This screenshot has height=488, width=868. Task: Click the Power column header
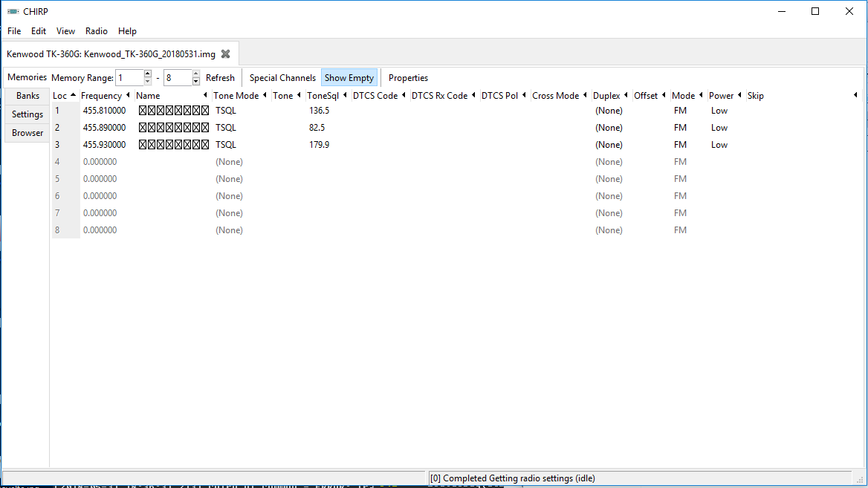click(x=726, y=96)
